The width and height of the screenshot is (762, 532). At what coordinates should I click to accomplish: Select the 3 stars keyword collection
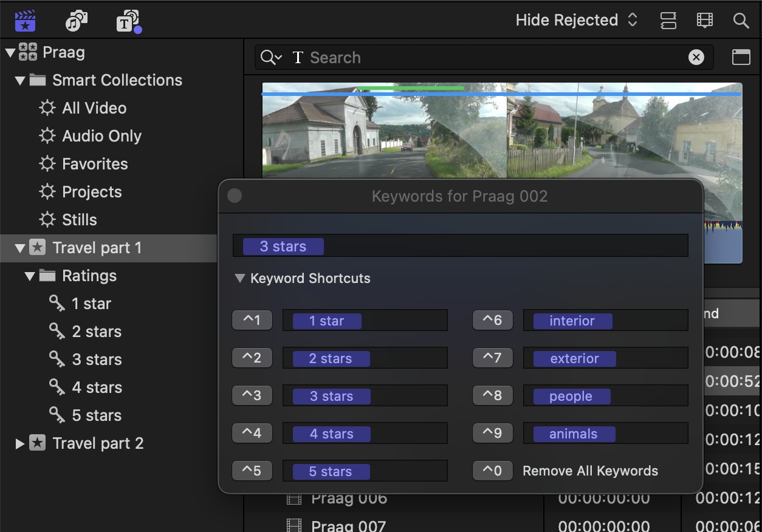tap(97, 360)
